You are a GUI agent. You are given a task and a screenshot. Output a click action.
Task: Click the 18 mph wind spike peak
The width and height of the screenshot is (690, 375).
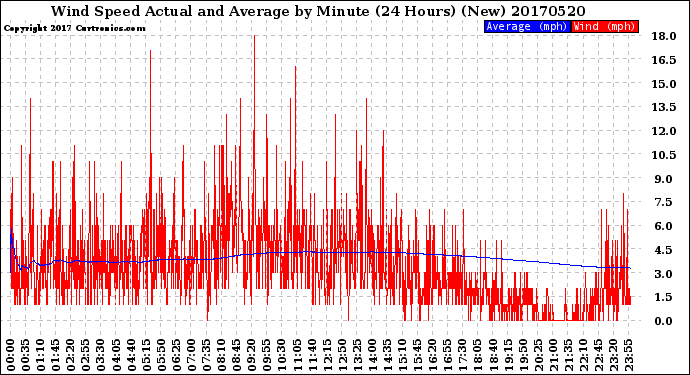click(x=254, y=37)
